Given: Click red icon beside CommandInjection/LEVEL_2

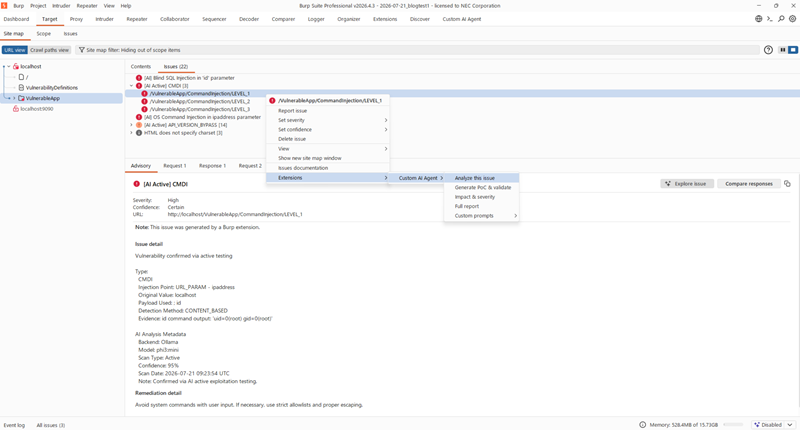Looking at the screenshot, I should (x=144, y=102).
